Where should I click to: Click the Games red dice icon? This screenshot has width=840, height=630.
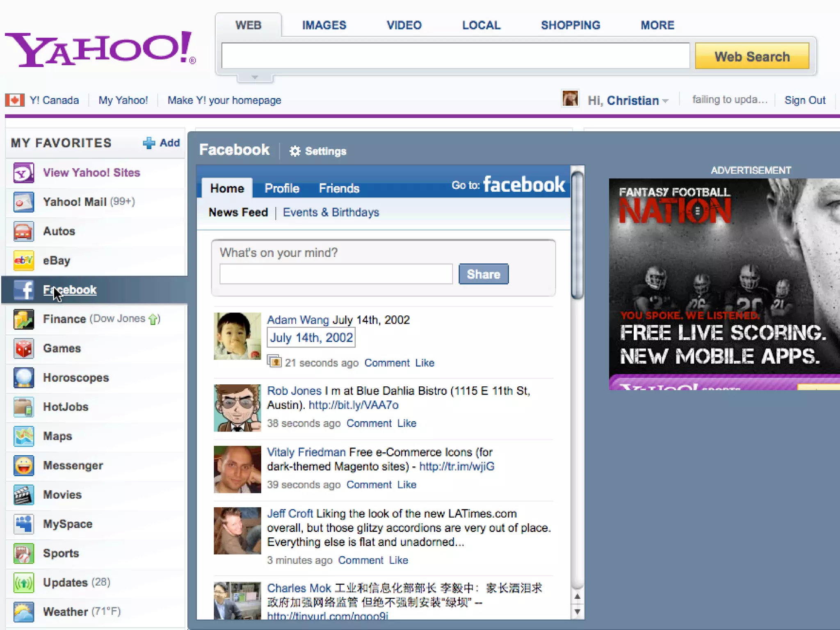coord(23,349)
